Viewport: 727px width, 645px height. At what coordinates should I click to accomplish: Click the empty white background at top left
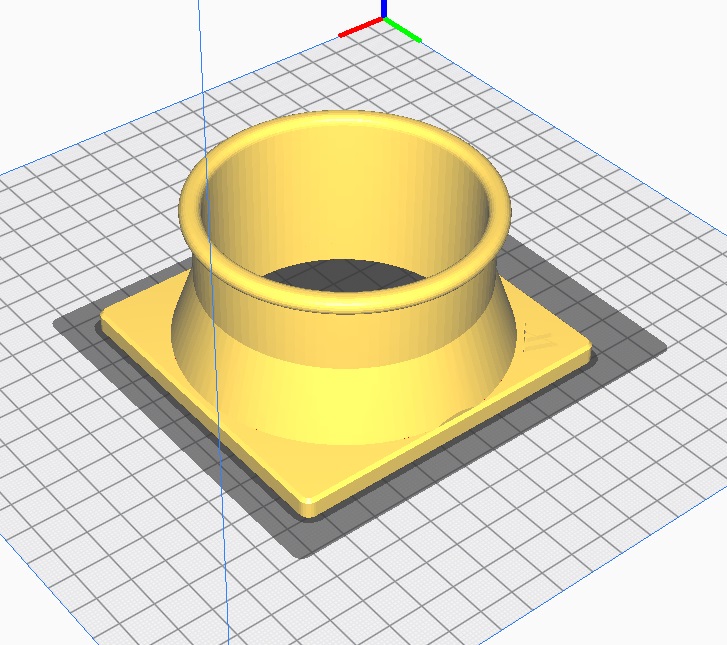pyautogui.click(x=80, y=60)
